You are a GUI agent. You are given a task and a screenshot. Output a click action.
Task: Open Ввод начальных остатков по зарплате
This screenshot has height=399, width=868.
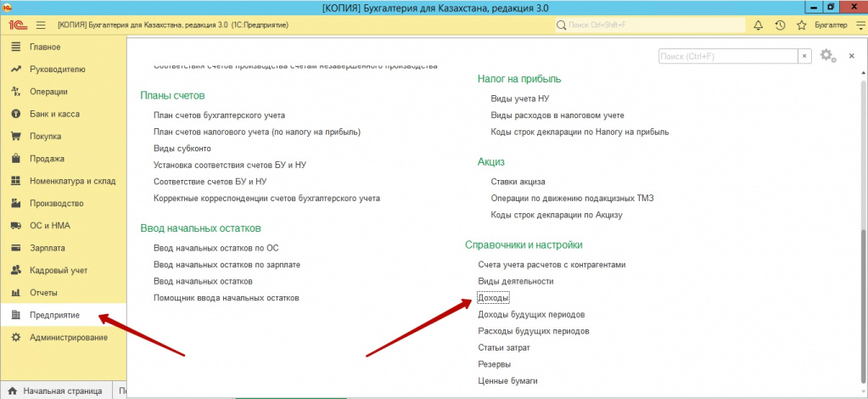pos(227,265)
